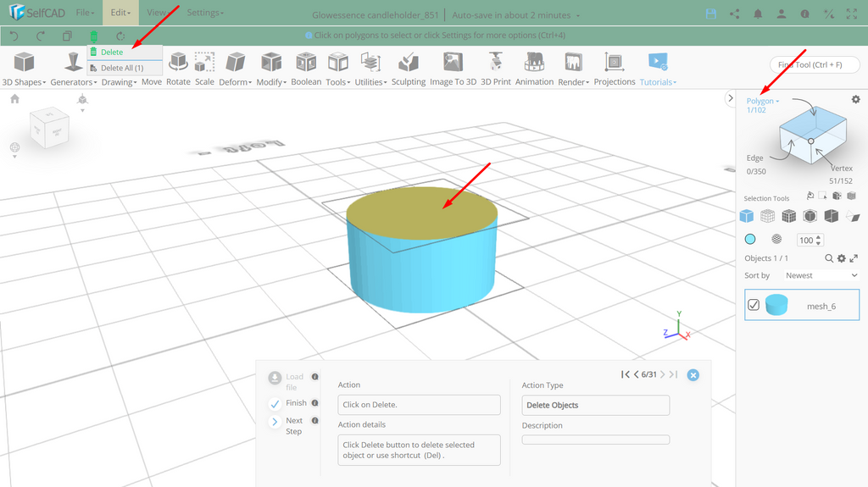Screen dimensions: 868x487
Task: Select Vertex selection mode label
Action: (842, 169)
